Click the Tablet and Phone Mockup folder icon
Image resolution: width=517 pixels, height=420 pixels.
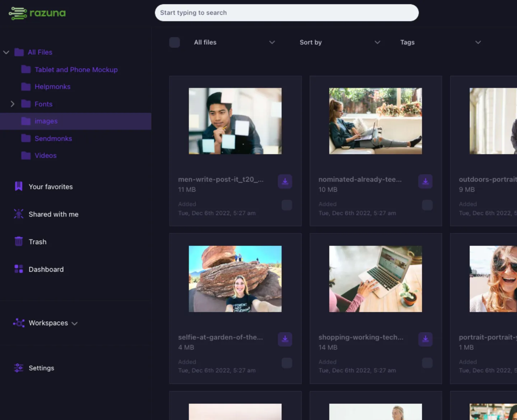pyautogui.click(x=26, y=69)
